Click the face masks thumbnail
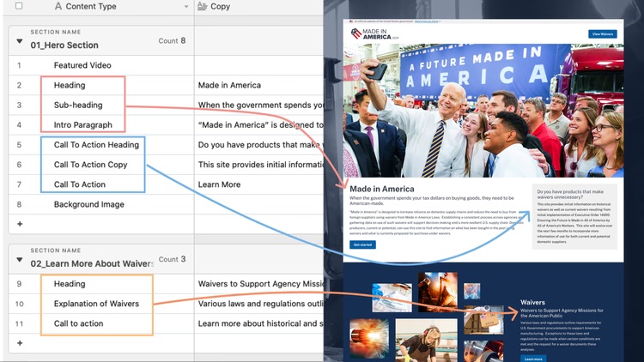The width and height of the screenshot is (644, 362). point(392,298)
